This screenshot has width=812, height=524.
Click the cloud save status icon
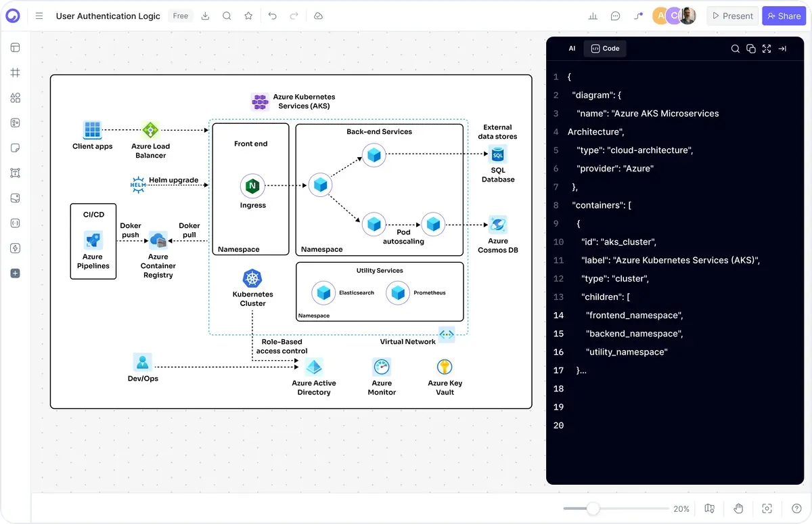[318, 16]
